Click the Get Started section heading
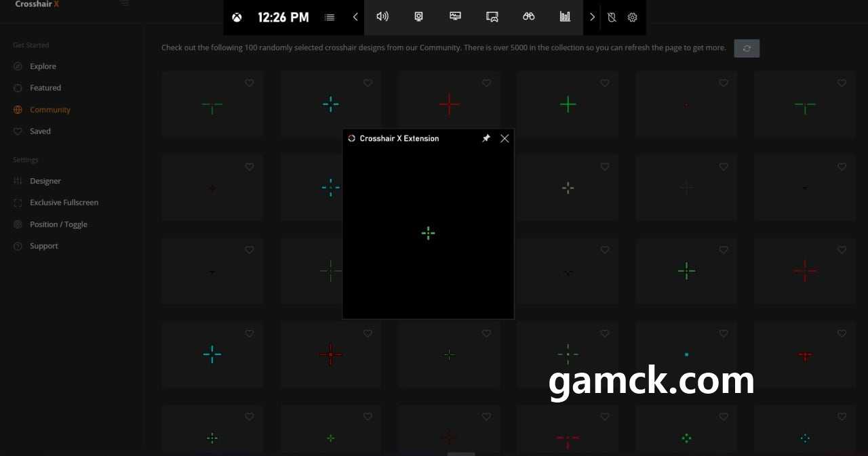868x456 pixels. pyautogui.click(x=31, y=45)
